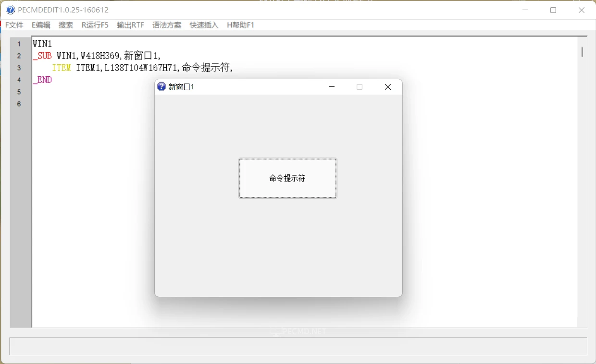The width and height of the screenshot is (596, 364).
Task: Click the _END keyword on line 4
Action: coord(42,80)
